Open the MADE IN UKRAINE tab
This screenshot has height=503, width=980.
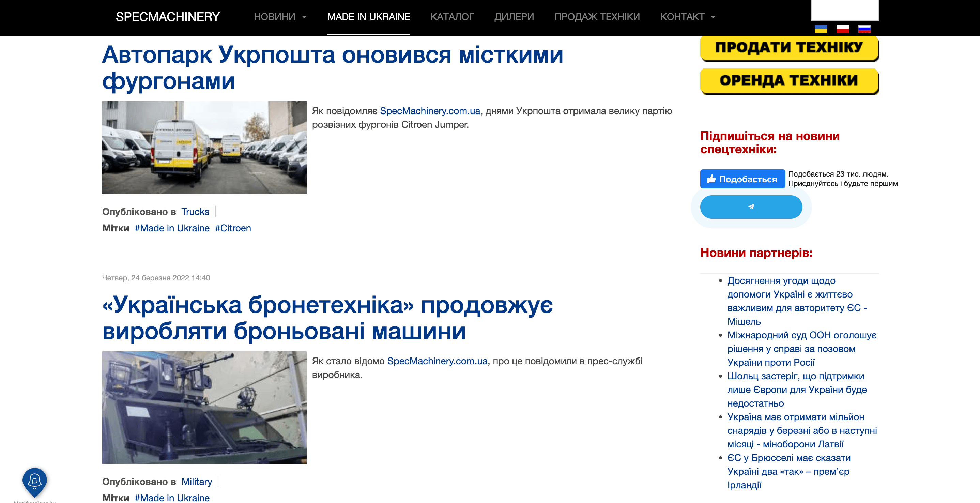[369, 17]
